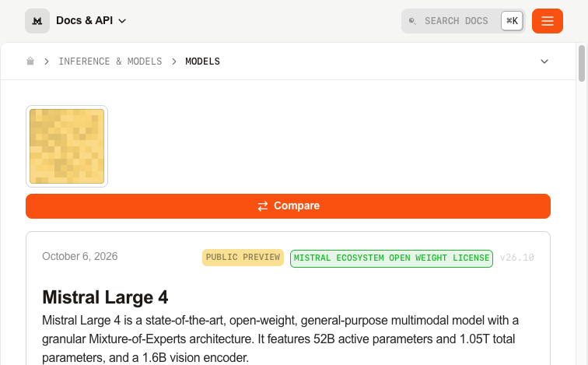Expand the breadcrumb bar chevron
588x365 pixels.
coord(544,61)
